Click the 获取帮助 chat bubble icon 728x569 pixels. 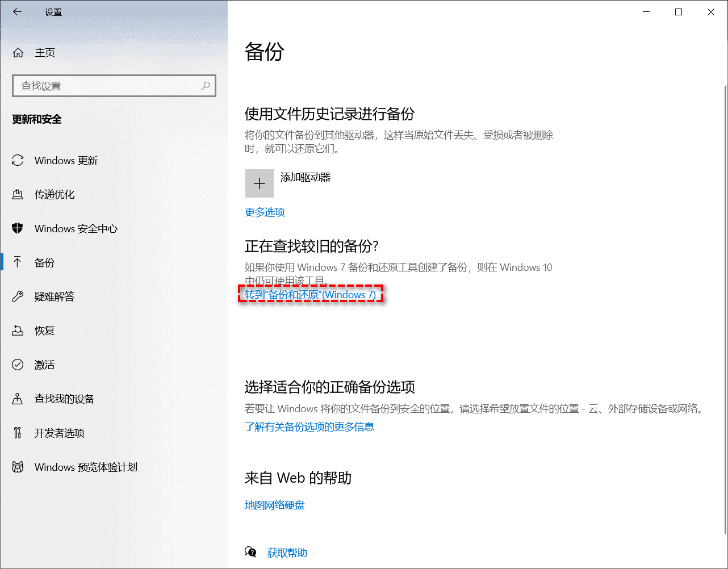[250, 552]
